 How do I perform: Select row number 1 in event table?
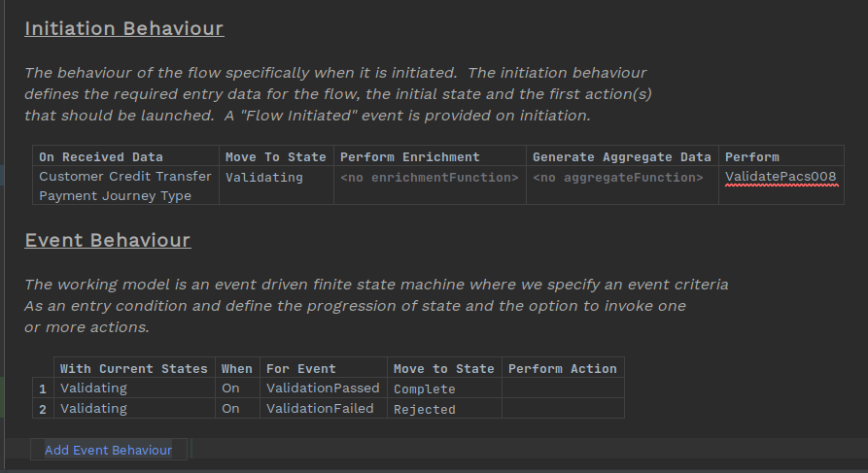coord(44,389)
